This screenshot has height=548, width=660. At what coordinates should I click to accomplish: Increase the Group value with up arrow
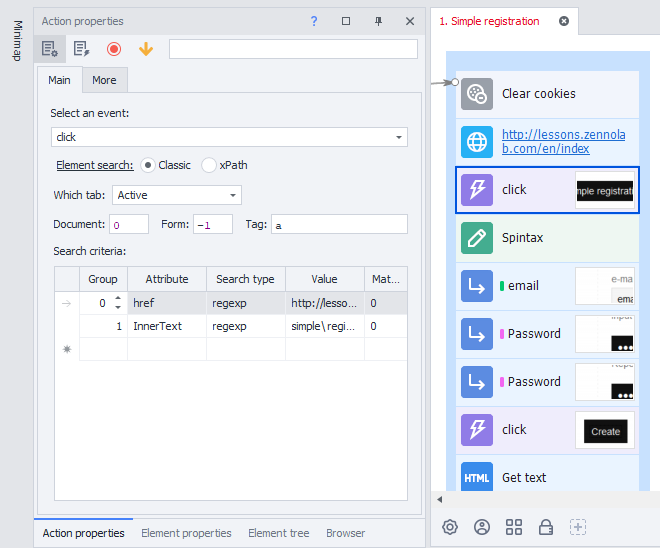tap(119, 298)
